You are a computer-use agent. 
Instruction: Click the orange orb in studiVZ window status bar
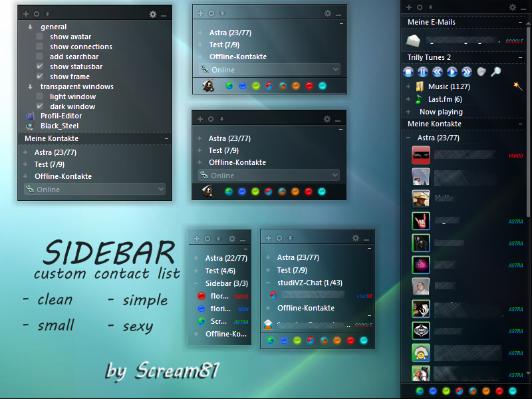pos(337,340)
